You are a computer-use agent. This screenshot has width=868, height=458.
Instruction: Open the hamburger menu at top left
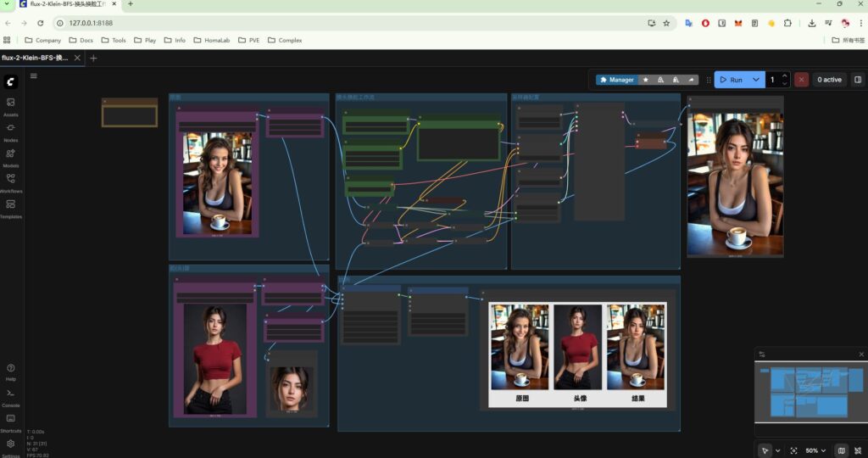click(x=34, y=75)
